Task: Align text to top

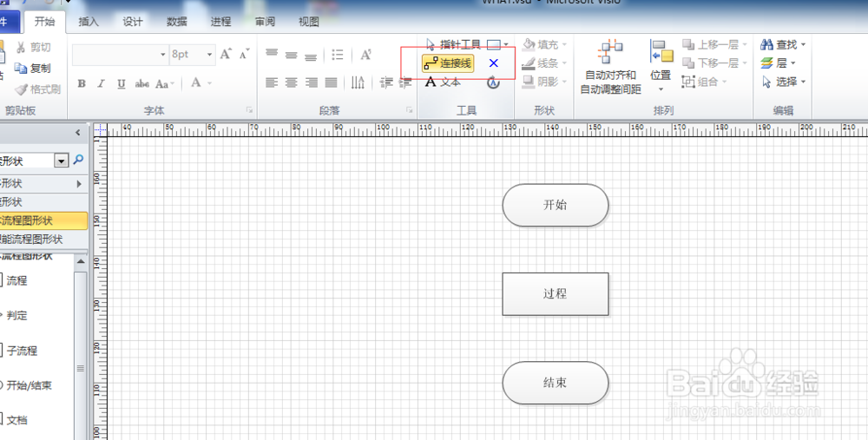Action: (x=271, y=54)
